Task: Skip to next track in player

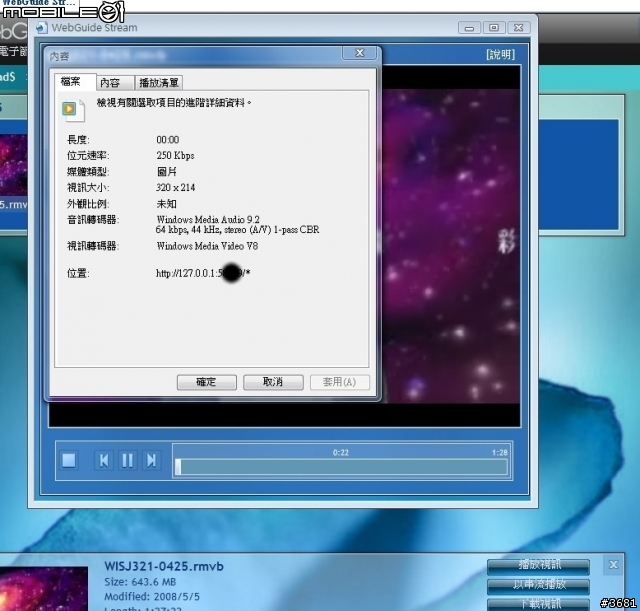Action: pos(151,460)
